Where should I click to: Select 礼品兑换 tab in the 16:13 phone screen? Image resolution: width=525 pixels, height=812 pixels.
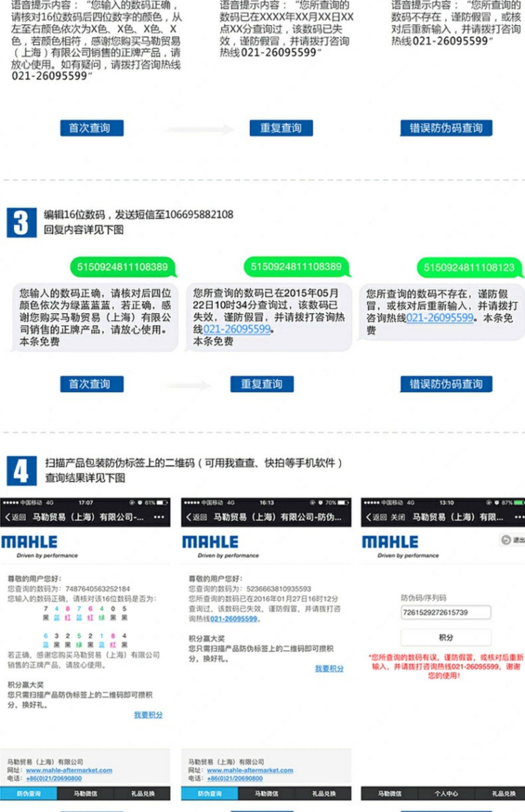[324, 793]
